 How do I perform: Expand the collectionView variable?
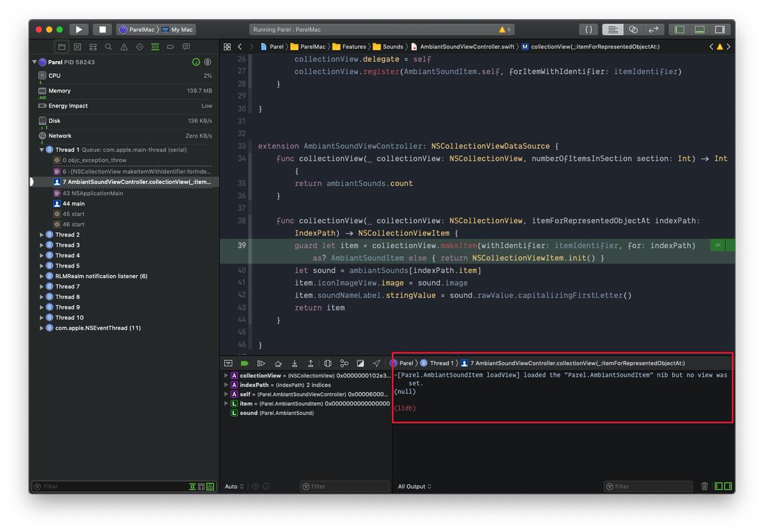coord(226,375)
